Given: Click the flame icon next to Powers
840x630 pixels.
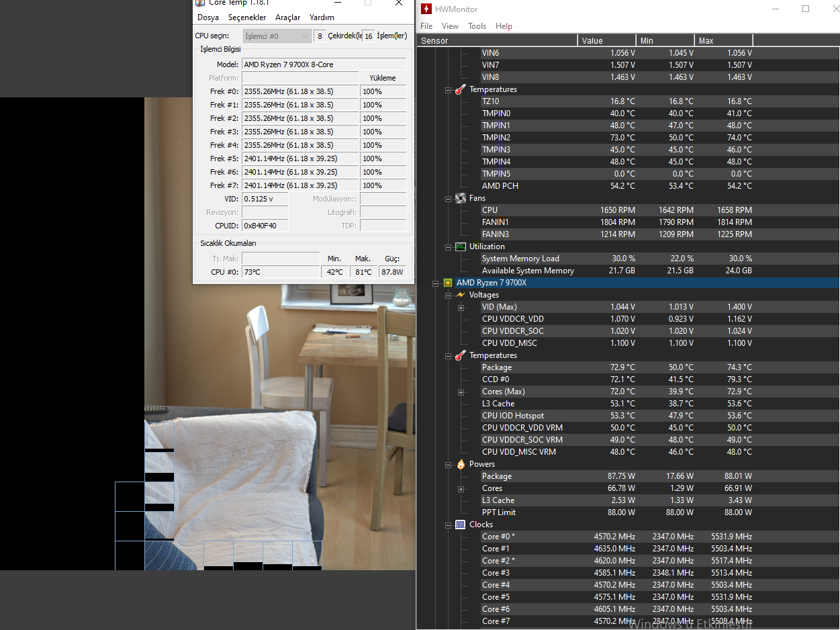Looking at the screenshot, I should [461, 464].
